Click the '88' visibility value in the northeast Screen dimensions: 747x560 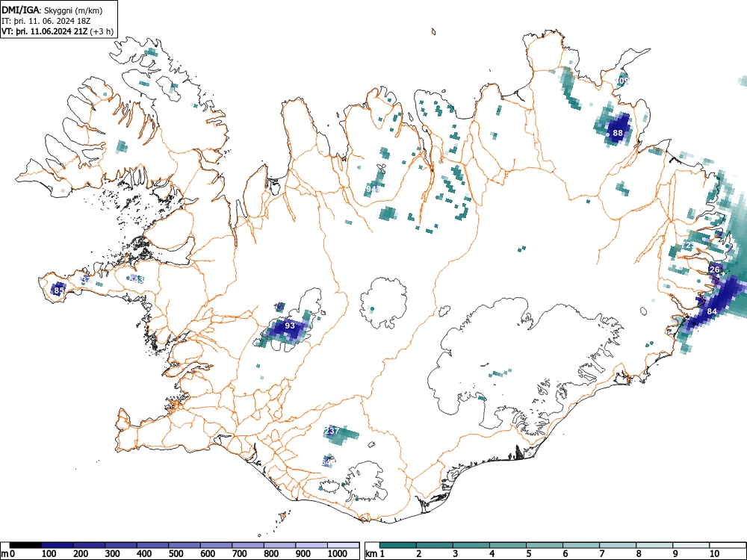coord(618,133)
